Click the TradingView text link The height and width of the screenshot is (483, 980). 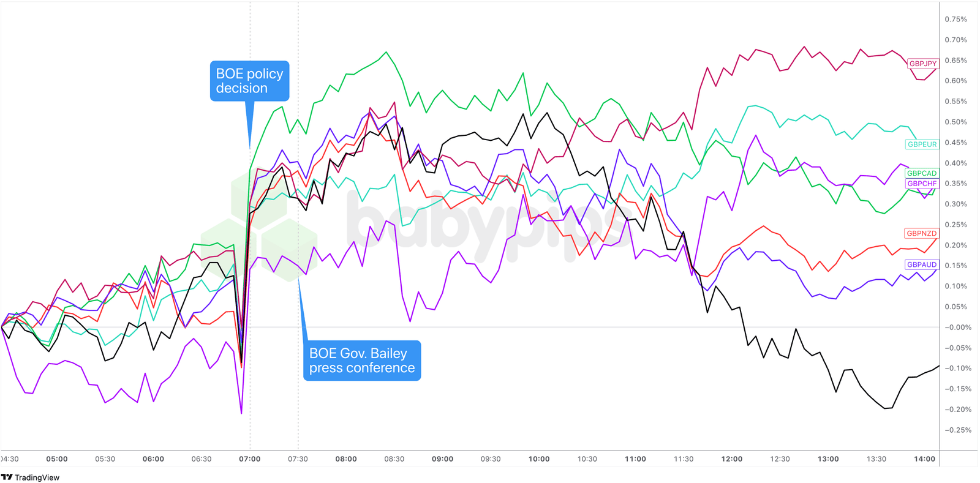click(x=37, y=477)
